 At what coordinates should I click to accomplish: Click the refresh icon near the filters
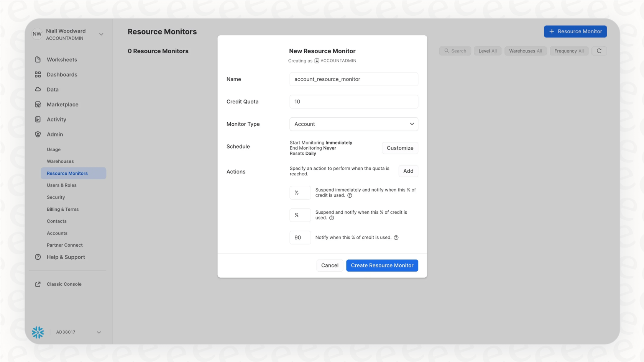pyautogui.click(x=599, y=51)
